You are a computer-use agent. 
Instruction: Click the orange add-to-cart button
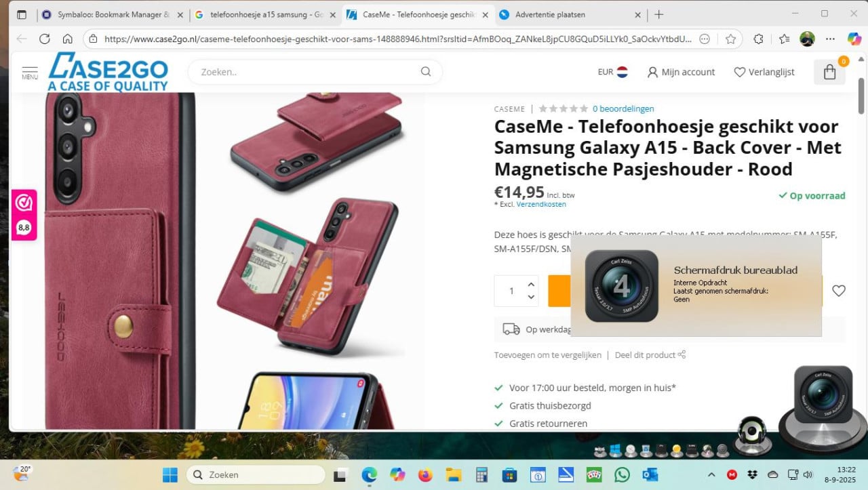[559, 291]
